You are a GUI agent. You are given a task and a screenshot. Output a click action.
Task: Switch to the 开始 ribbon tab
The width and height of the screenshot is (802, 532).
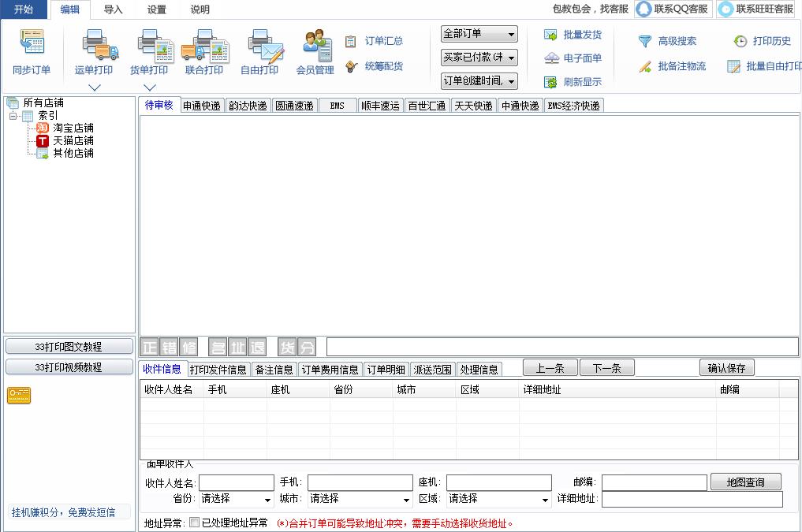click(x=24, y=9)
